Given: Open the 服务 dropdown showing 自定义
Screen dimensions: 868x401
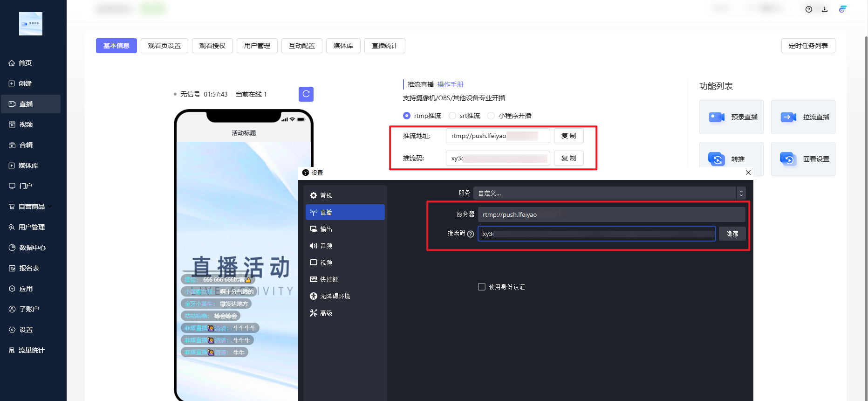Looking at the screenshot, I should point(609,193).
